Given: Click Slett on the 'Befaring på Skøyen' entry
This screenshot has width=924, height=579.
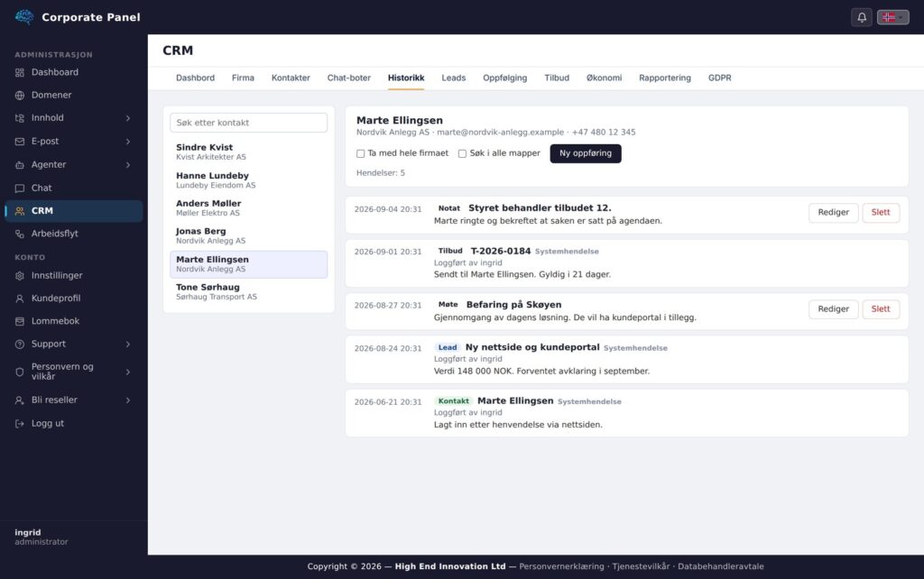Looking at the screenshot, I should [x=881, y=309].
